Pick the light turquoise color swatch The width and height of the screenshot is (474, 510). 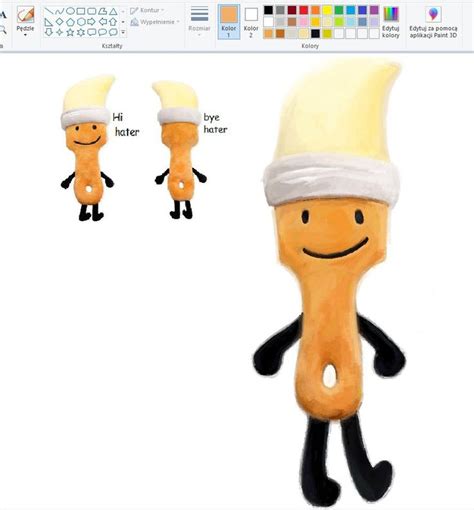click(x=351, y=22)
